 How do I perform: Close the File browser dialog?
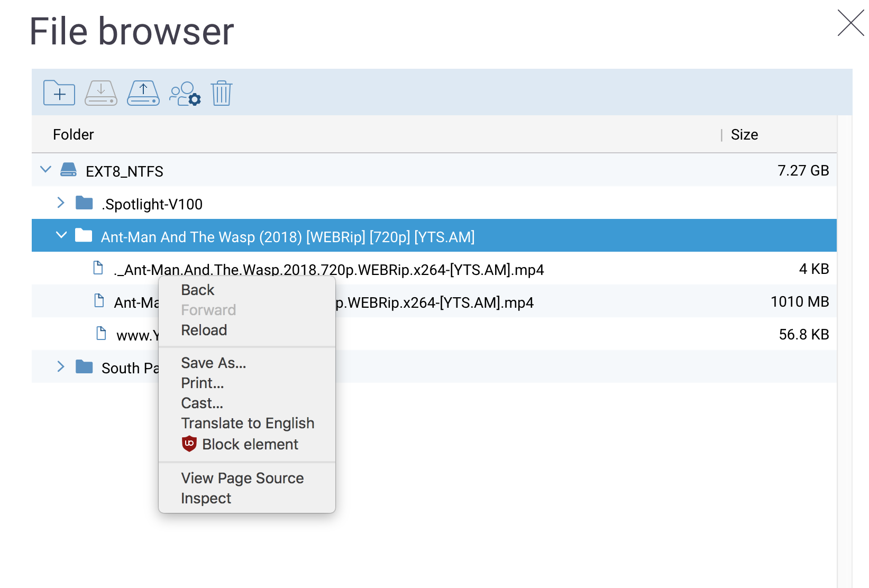pos(850,23)
